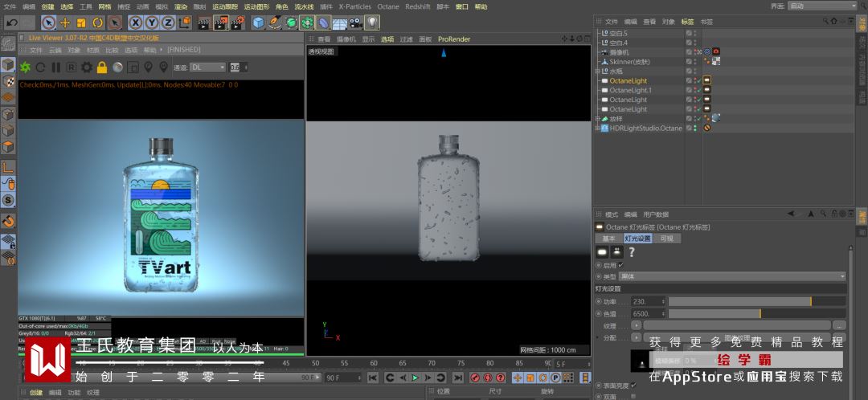Select the Move tool in top toolbar
The height and width of the screenshot is (400, 868).
[x=65, y=22]
